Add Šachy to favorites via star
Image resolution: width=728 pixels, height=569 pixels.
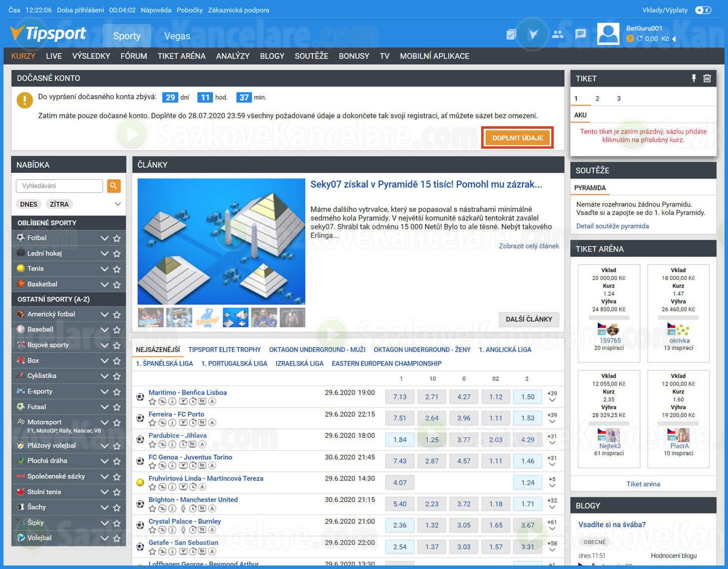(x=117, y=507)
